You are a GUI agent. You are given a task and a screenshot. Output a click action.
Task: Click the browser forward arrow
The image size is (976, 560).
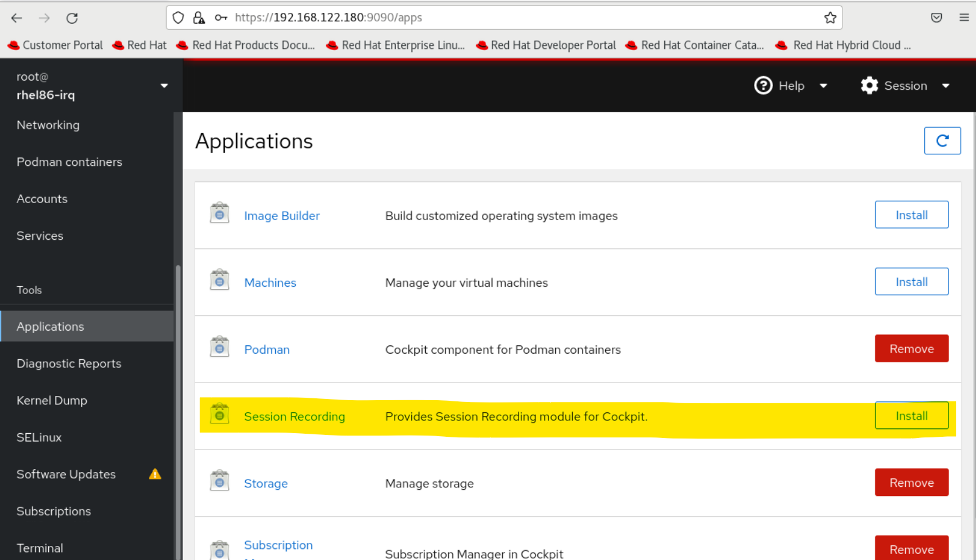45,18
